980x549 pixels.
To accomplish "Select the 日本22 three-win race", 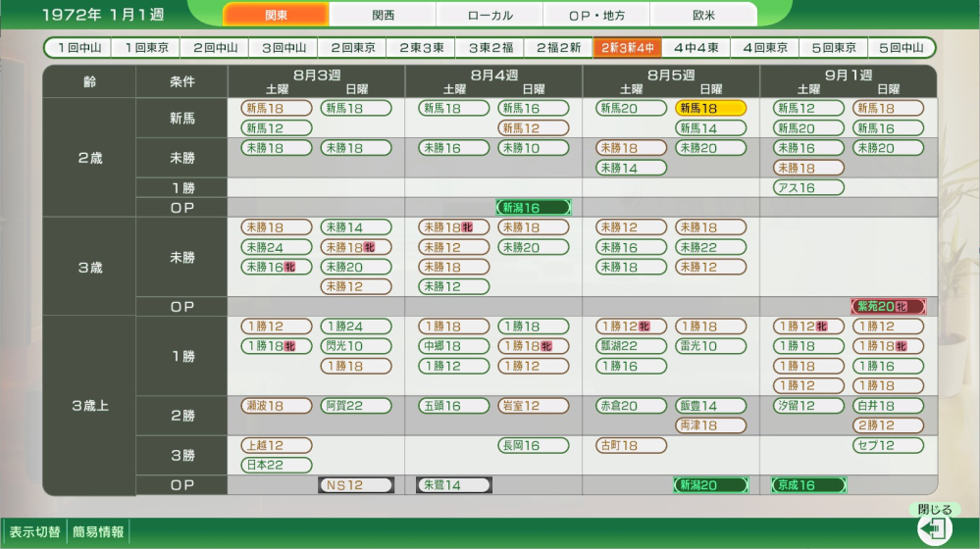I will point(277,465).
